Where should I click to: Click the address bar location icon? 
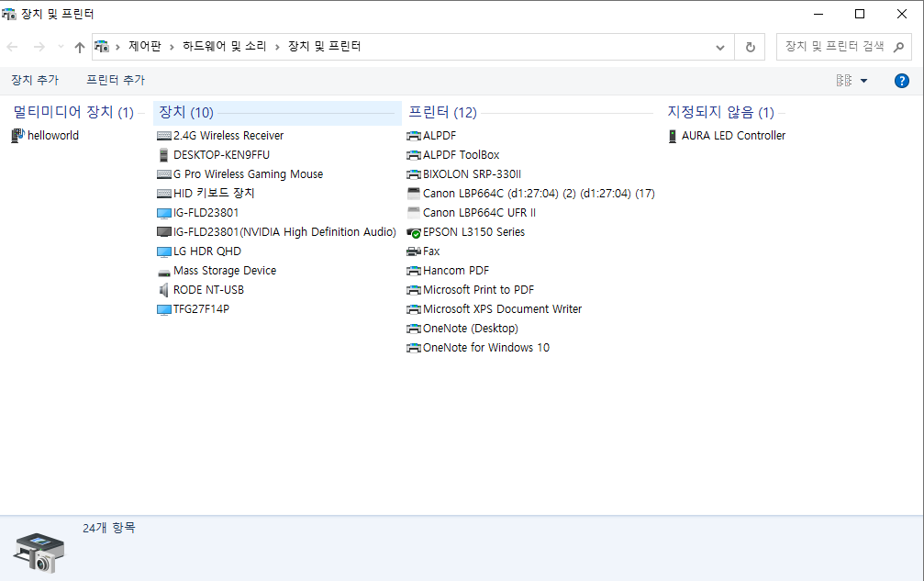[x=102, y=47]
